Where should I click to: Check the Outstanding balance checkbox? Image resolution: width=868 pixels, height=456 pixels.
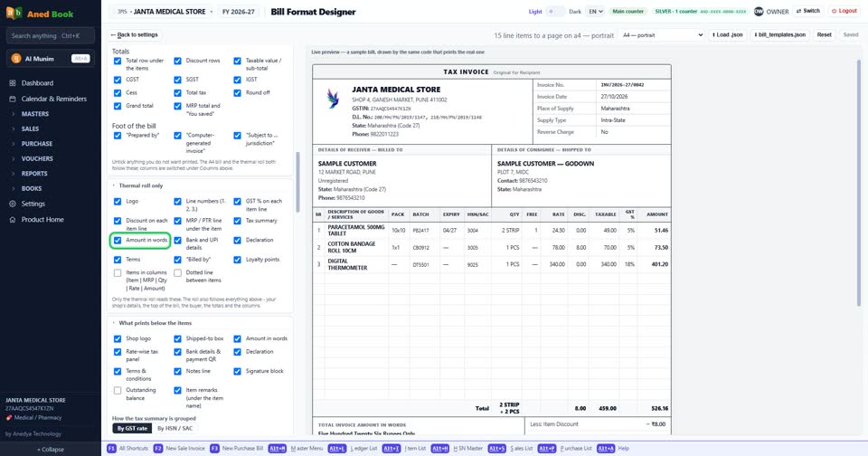(x=118, y=391)
